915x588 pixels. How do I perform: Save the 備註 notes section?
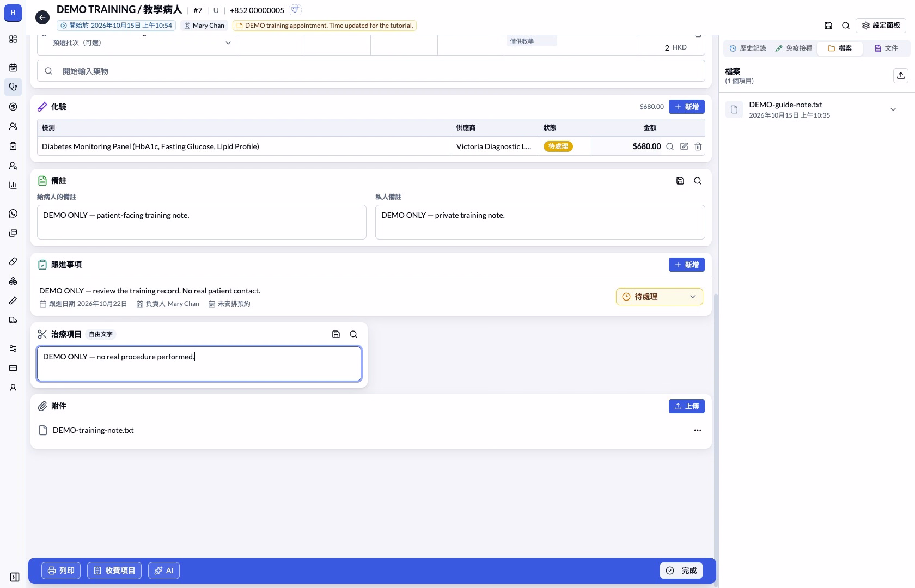[x=680, y=181]
